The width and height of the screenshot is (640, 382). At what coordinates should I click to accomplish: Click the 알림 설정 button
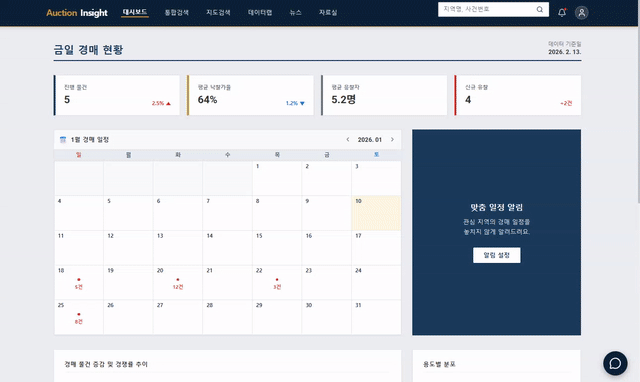(497, 255)
